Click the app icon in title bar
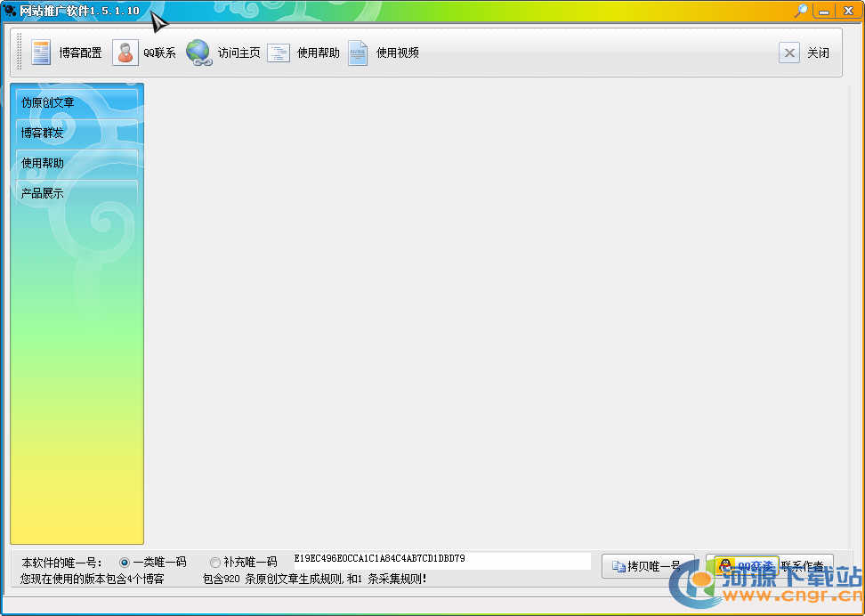 (x=10, y=11)
